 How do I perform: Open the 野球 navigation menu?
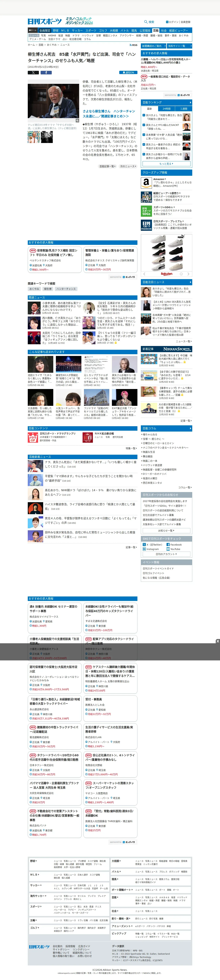pos(56,31)
